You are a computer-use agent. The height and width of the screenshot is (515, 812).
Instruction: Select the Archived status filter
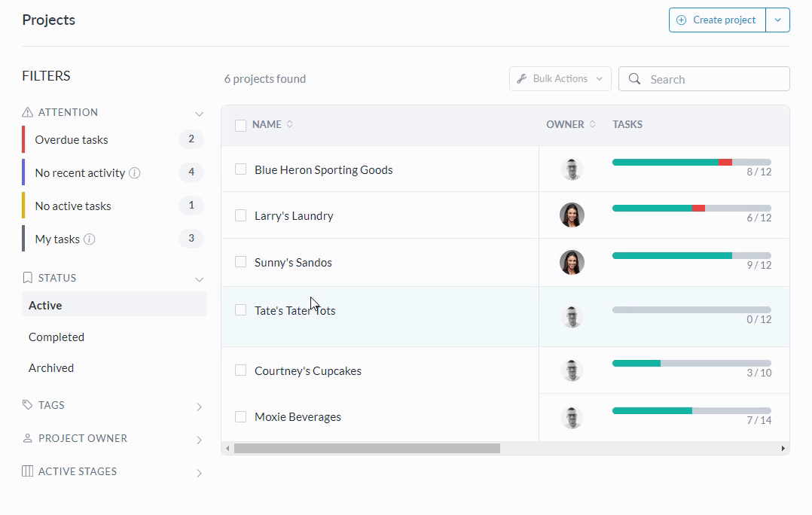[51, 368]
